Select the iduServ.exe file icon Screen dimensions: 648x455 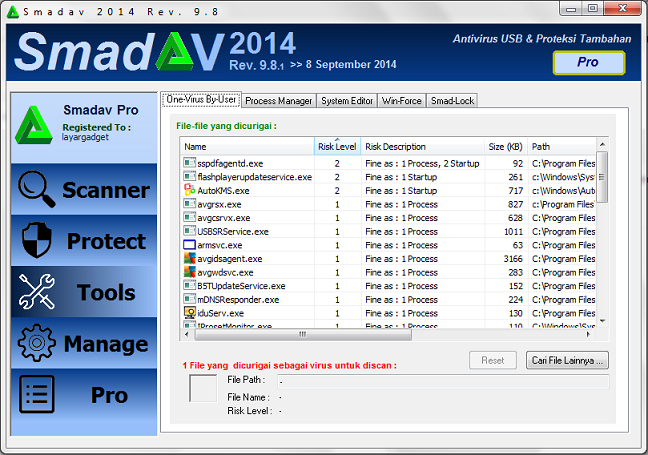pyautogui.click(x=189, y=313)
